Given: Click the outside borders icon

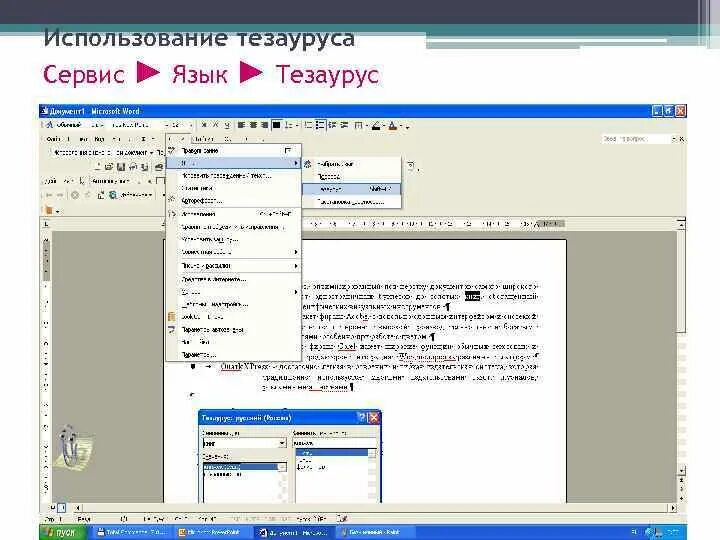Looking at the screenshot, I should pyautogui.click(x=358, y=125).
